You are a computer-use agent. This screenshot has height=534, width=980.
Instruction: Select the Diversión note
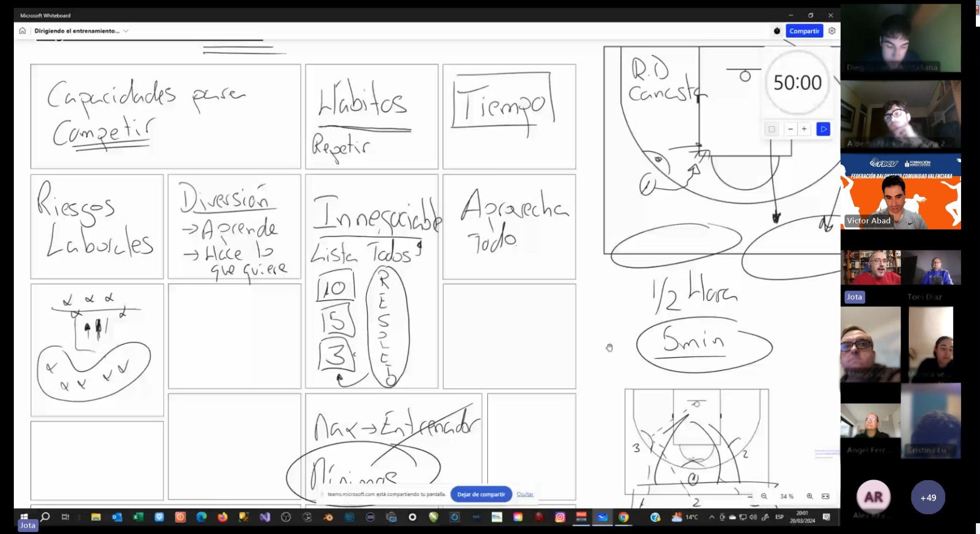pos(235,227)
